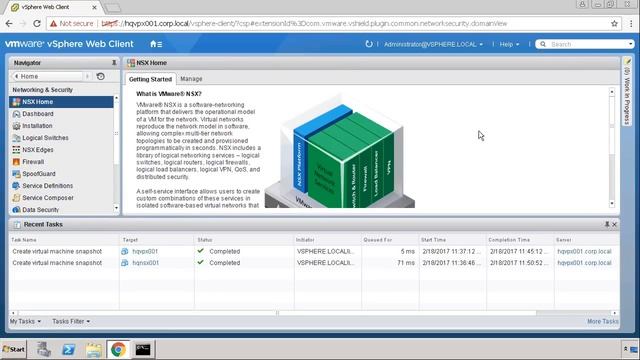Open the hqnsx001 target link
The width and height of the screenshot is (640, 360).
[145, 263]
